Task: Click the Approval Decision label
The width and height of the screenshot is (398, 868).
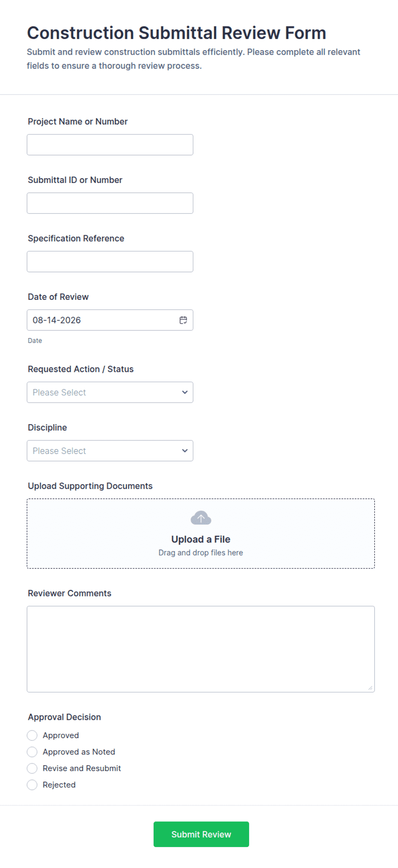Action: pyautogui.click(x=65, y=717)
